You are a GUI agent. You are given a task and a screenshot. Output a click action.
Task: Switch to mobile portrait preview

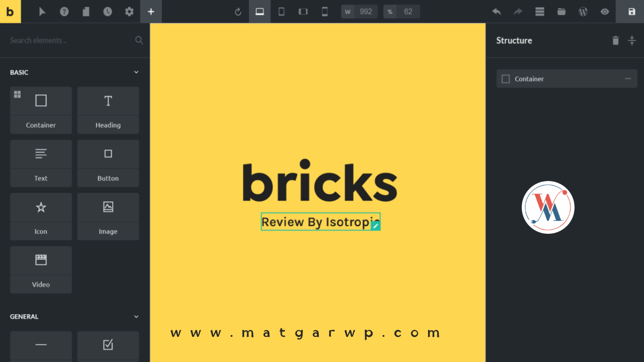(325, 12)
